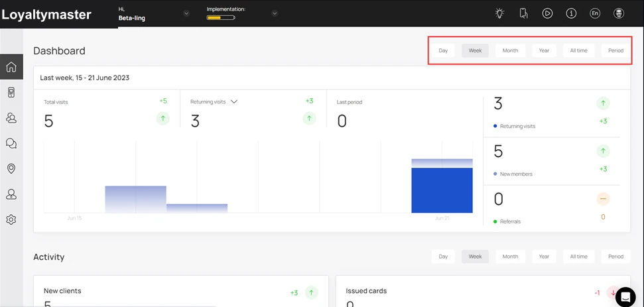Choose Period in Activity filters
The image size is (644, 307).
tap(615, 257)
